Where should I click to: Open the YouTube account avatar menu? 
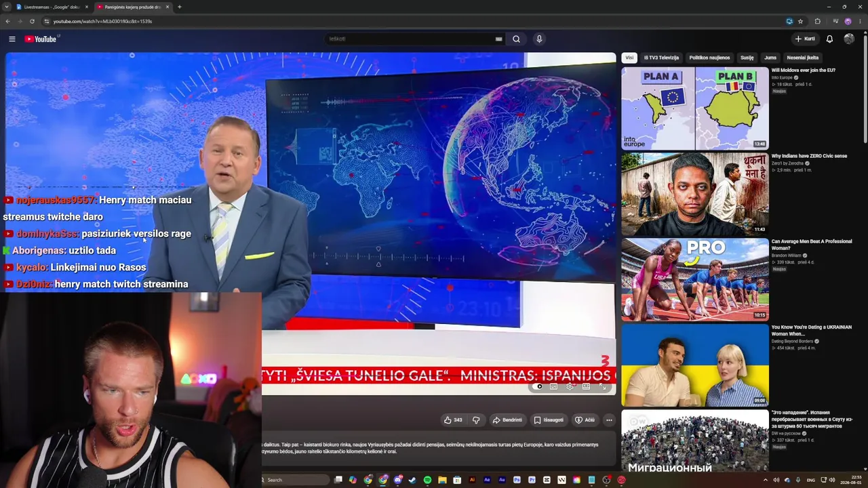[849, 39]
